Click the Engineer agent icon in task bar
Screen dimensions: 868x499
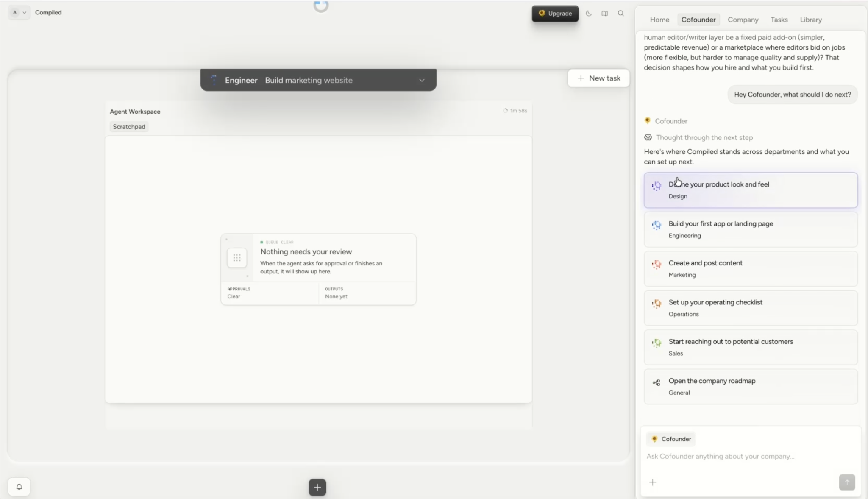tap(214, 80)
